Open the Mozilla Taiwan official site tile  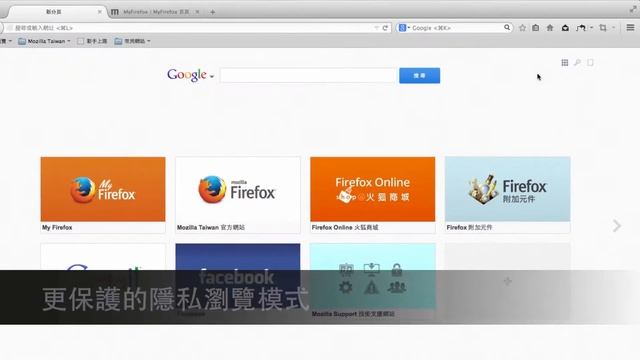pyautogui.click(x=238, y=195)
